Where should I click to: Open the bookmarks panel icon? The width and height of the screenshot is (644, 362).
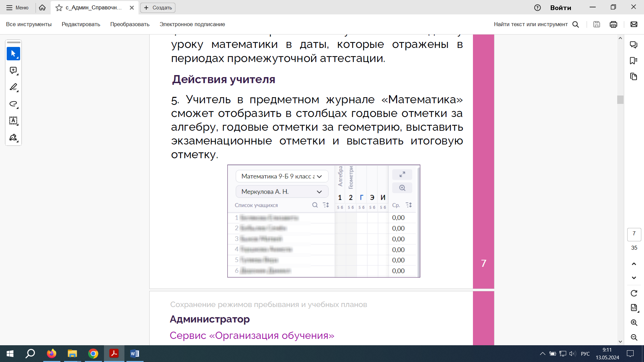(634, 61)
